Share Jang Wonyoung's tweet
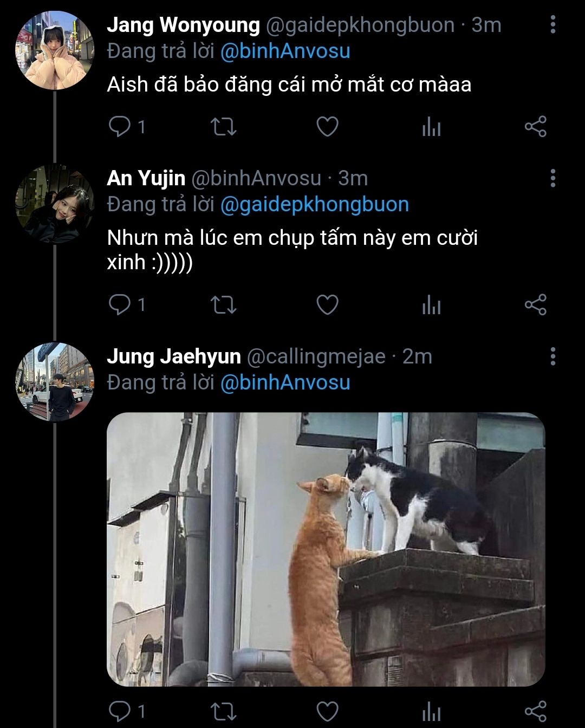Viewport: 585px width, 728px height. click(x=536, y=127)
